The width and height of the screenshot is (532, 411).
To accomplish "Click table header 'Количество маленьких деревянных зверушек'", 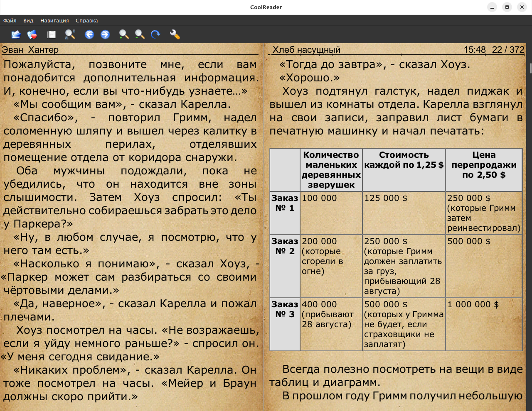I will pyautogui.click(x=331, y=170).
